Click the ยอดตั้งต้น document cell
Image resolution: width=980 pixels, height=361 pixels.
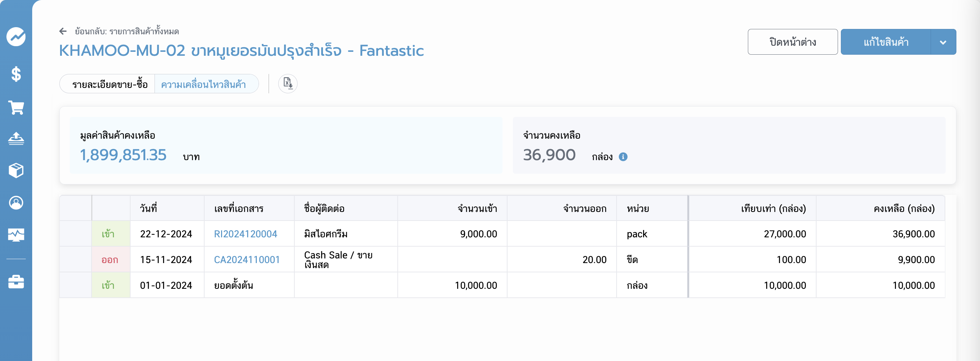coord(249,285)
